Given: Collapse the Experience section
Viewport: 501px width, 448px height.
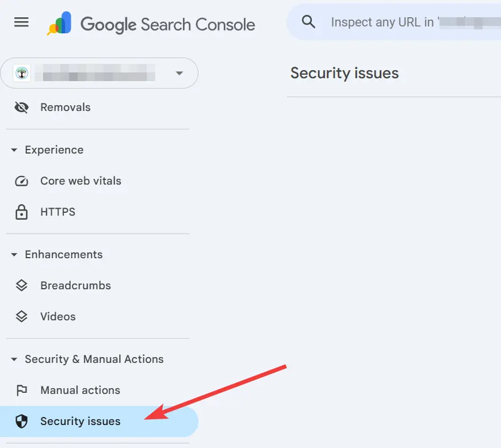Looking at the screenshot, I should click(14, 150).
